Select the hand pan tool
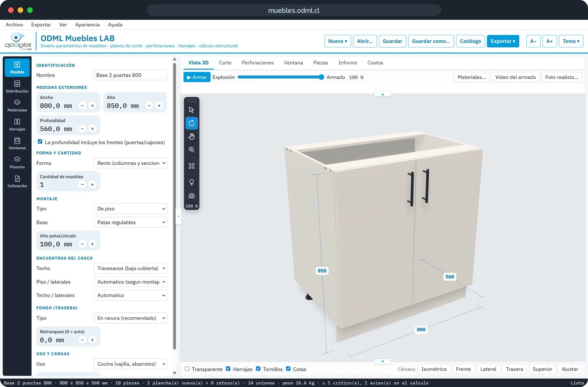The image size is (588, 387). [191, 136]
